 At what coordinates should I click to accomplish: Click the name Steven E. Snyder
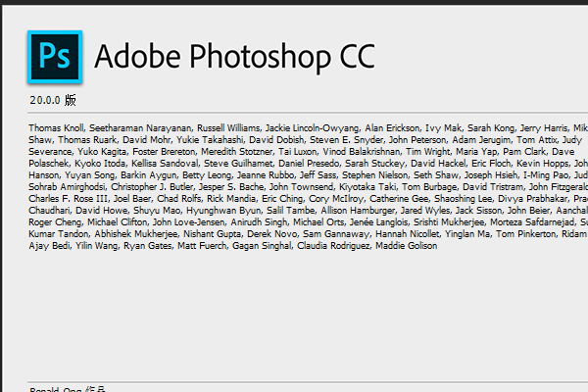[x=346, y=140]
